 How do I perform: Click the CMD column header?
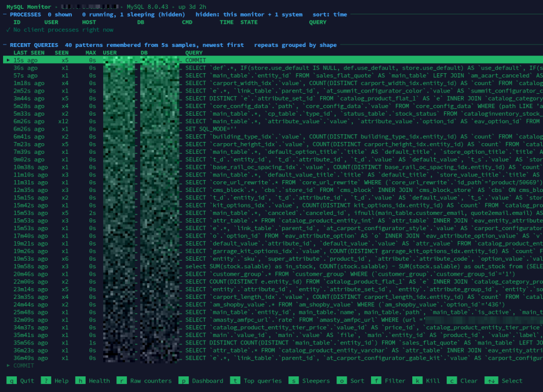click(x=186, y=22)
